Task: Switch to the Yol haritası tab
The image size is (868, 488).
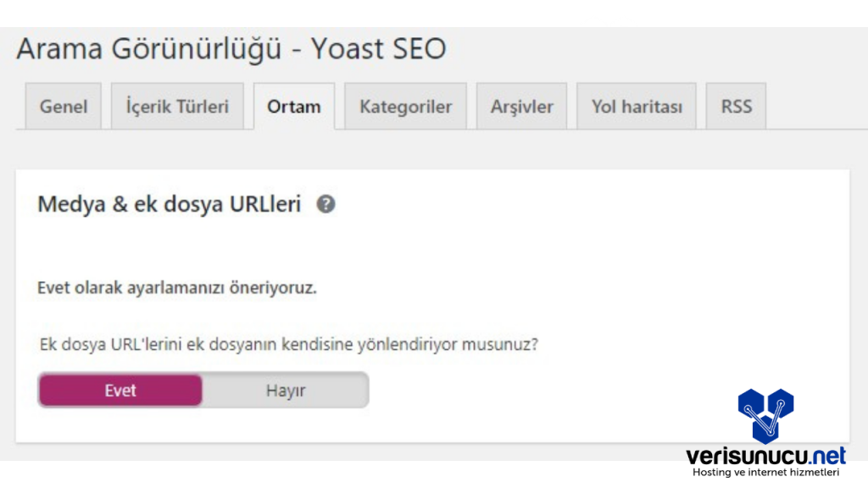Action: (637, 108)
